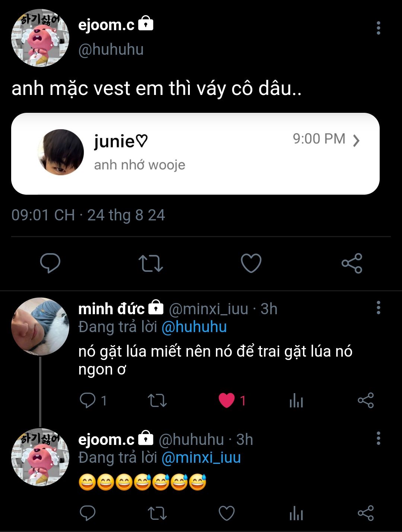Open the blue @minxi_iuu mention link
Screen dimensions: 402x532
pyautogui.click(x=201, y=458)
